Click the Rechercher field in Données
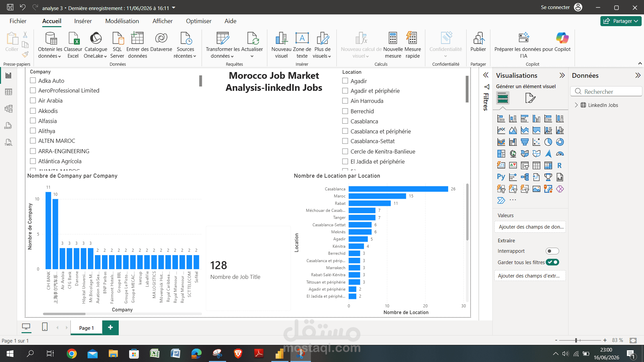Viewport: 644px width, 362px height. [606, 92]
